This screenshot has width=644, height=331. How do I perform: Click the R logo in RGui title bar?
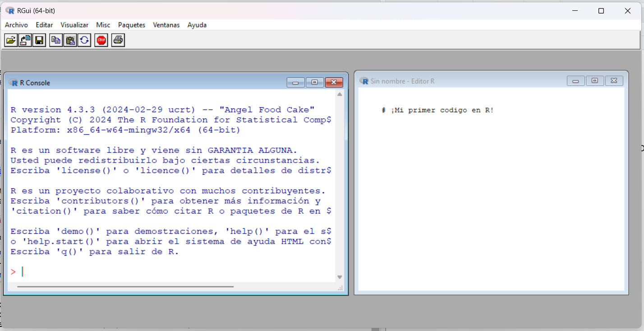(x=10, y=10)
